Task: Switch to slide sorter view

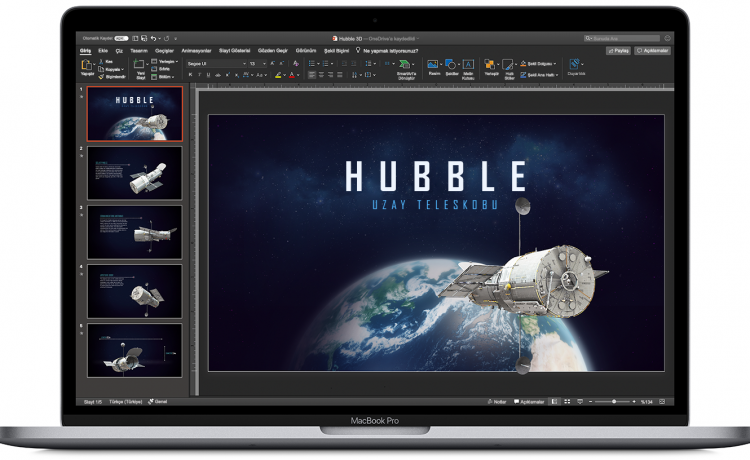Action: (567, 402)
